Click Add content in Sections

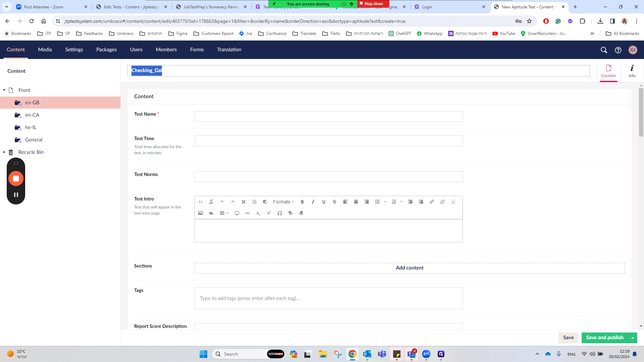coord(410,268)
